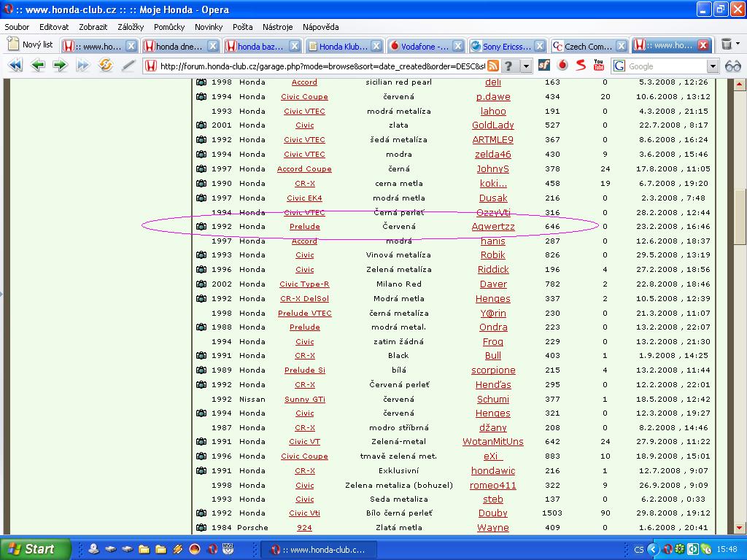
Task: Click the browser Back arrow button
Action: pos(38,66)
